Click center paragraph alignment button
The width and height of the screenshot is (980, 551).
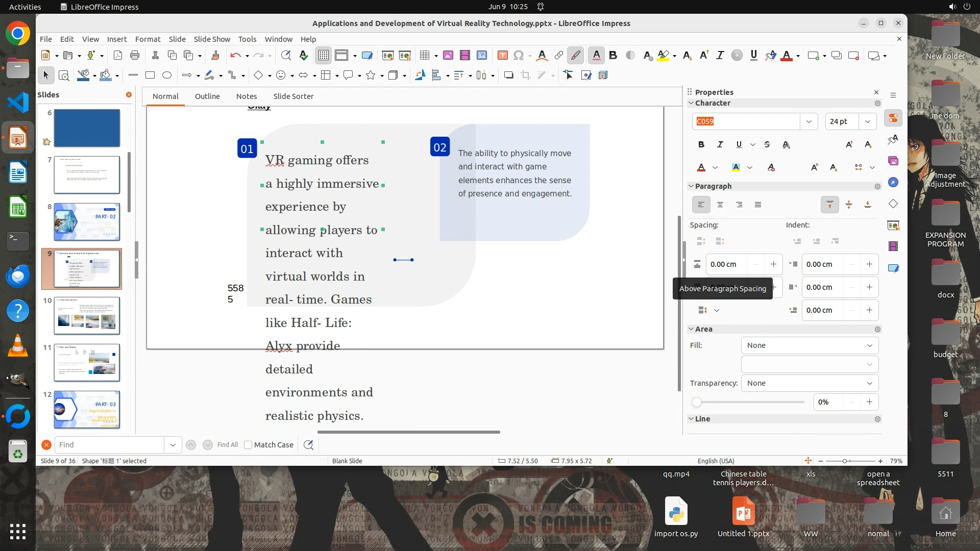[x=720, y=205]
